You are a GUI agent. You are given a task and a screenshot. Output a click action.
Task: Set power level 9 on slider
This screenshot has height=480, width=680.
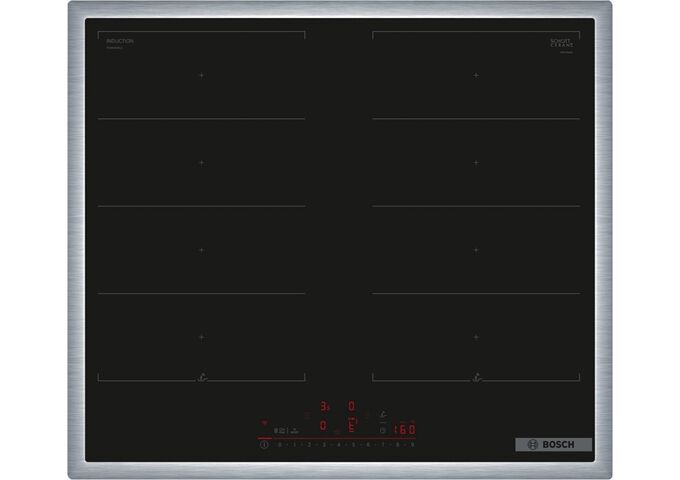[412, 443]
